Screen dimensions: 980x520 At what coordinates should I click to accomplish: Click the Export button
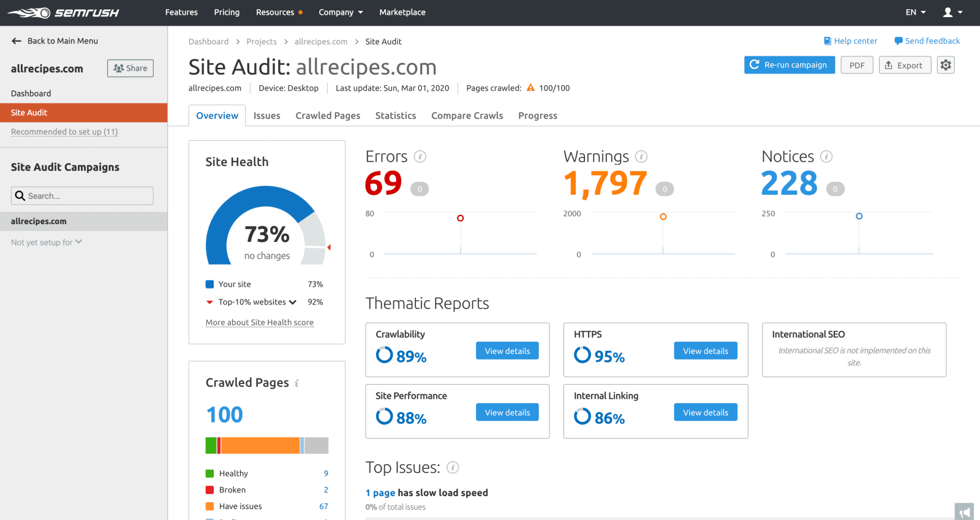pos(905,65)
